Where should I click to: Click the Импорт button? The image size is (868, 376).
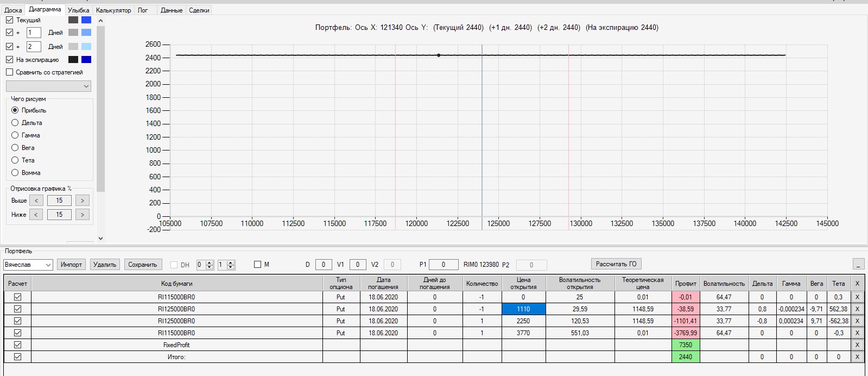click(71, 265)
